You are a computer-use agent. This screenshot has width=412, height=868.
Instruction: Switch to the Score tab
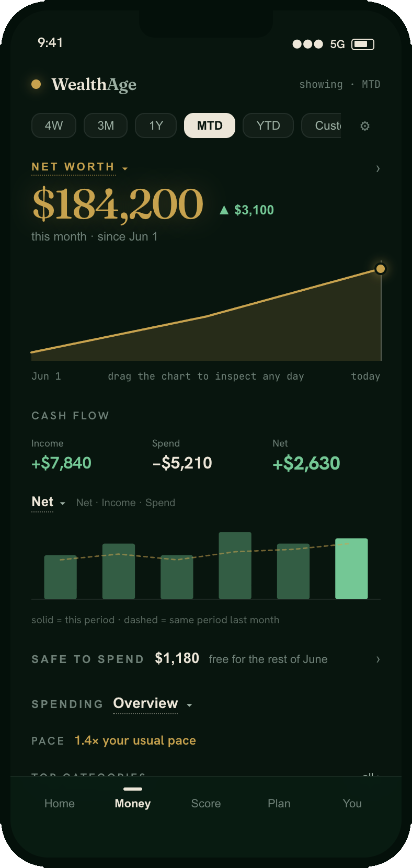coord(206,804)
